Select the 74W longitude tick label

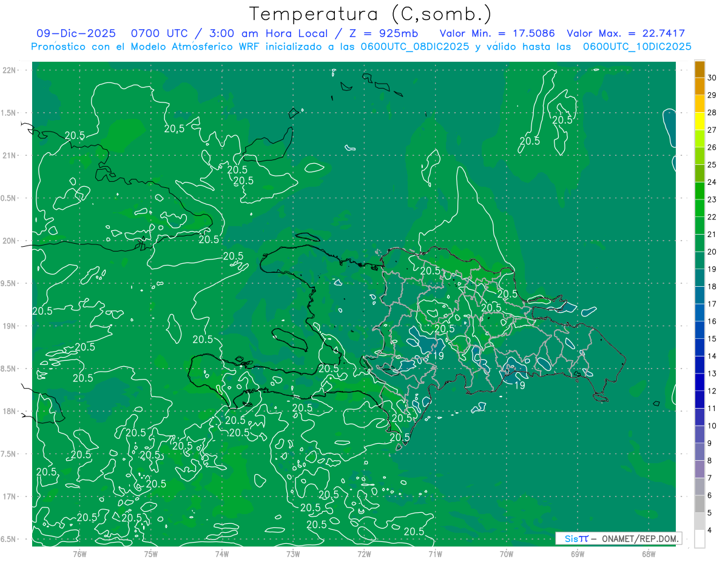click(x=221, y=554)
